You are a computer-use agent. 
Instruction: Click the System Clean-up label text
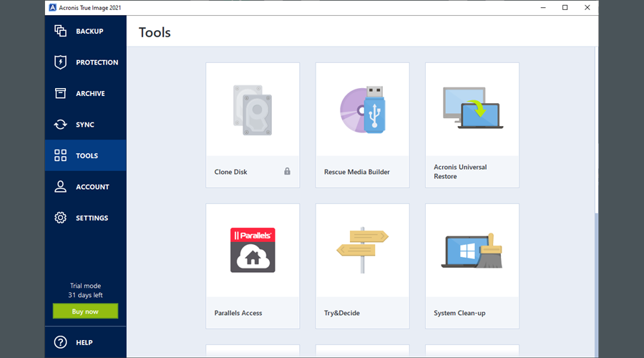point(459,313)
